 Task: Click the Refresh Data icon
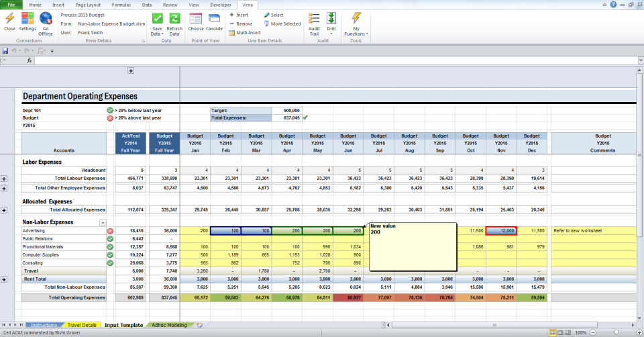click(x=174, y=19)
